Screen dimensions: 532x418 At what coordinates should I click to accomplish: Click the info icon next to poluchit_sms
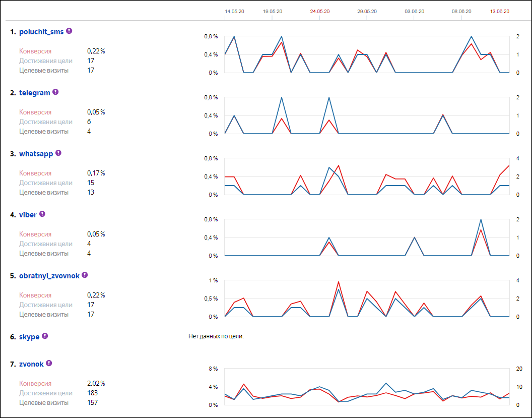point(69,31)
